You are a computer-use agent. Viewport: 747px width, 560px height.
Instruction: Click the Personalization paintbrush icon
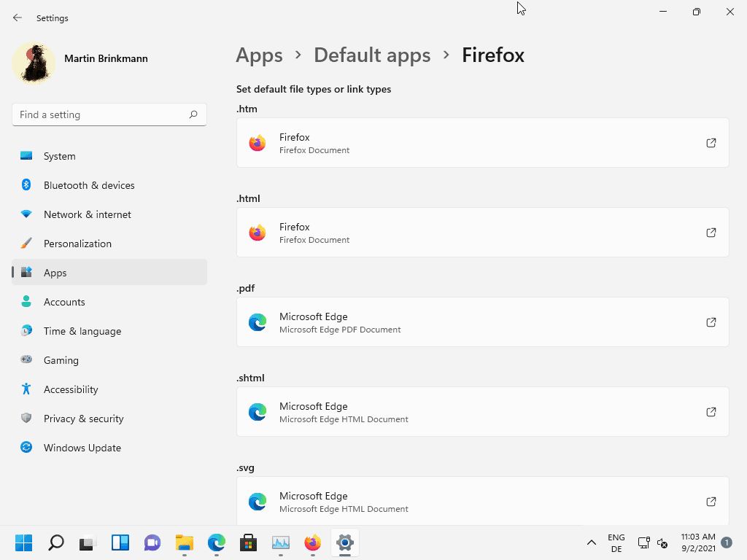[x=26, y=244]
